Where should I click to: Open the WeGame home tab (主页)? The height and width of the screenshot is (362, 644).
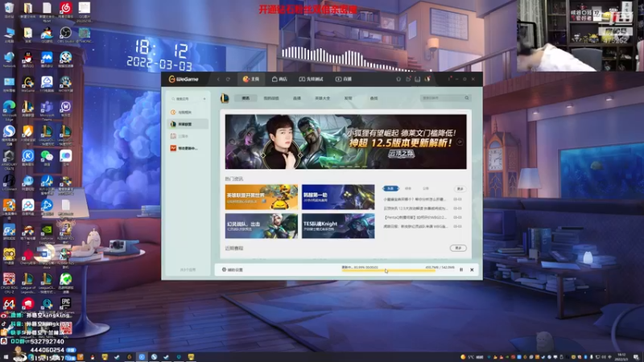(x=251, y=79)
